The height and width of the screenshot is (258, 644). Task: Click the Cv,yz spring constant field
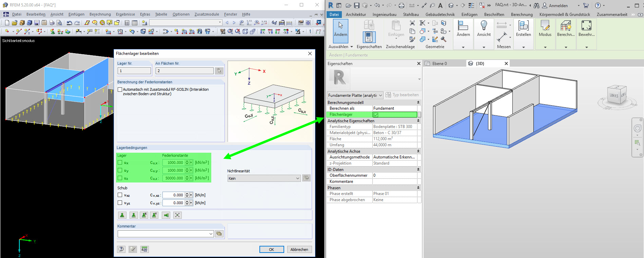(x=173, y=203)
